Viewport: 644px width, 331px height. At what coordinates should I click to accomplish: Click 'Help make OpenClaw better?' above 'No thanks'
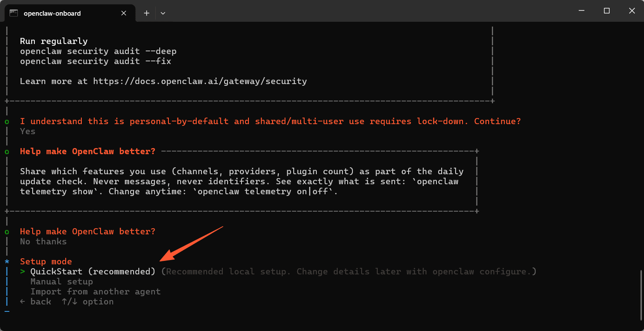point(88,232)
